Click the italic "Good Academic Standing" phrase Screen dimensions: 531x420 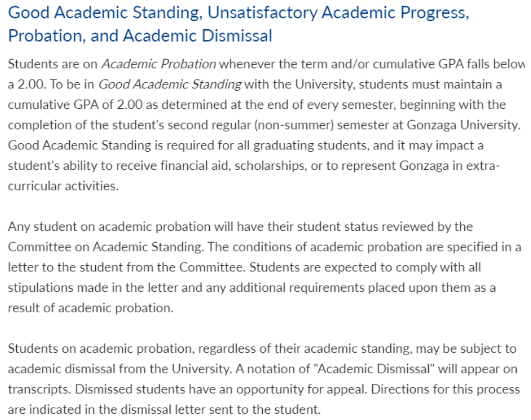[170, 84]
